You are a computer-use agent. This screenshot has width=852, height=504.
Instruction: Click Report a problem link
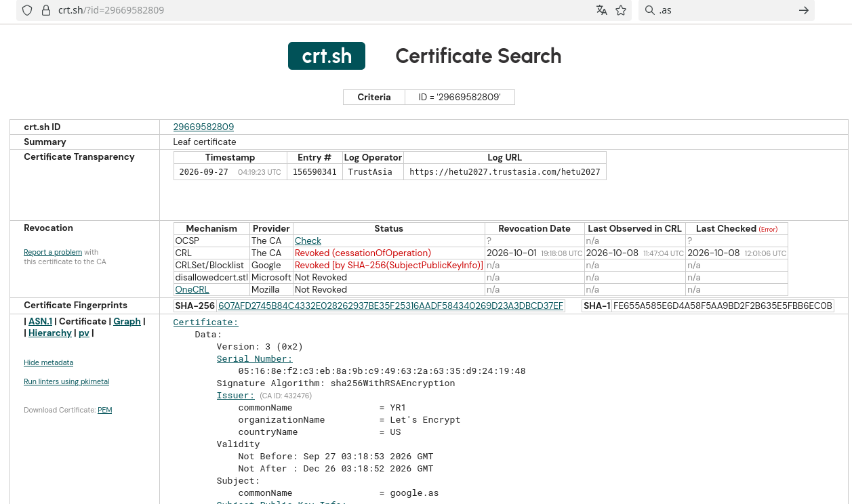point(53,252)
